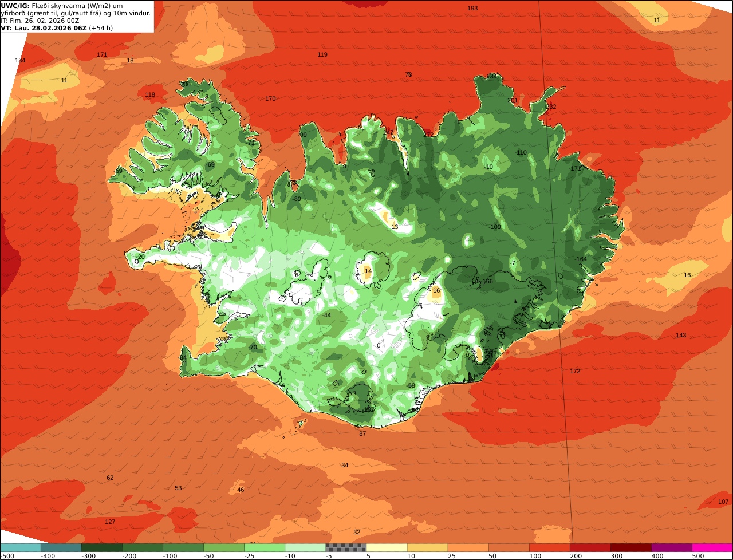Click the map value 170
Image resolution: width=733 pixels, height=560 pixels.
(x=270, y=98)
